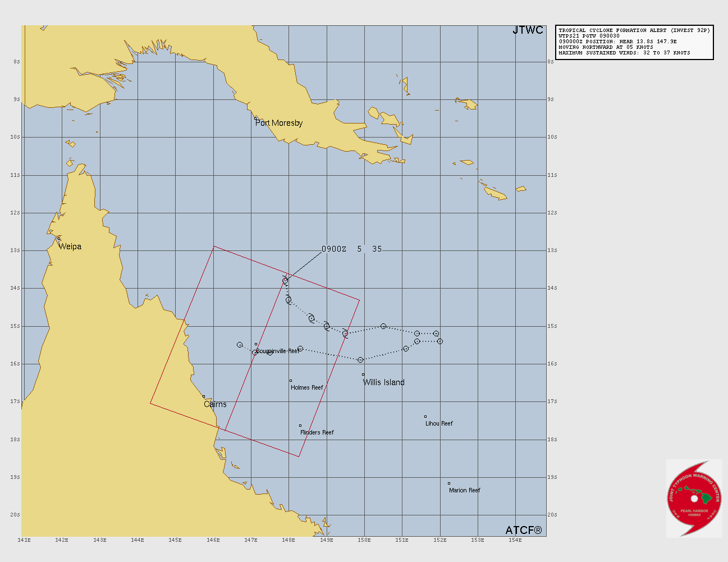Viewport: 728px width, 562px height.
Task: Click the 20S latitude label on right axis
Action: pos(552,515)
